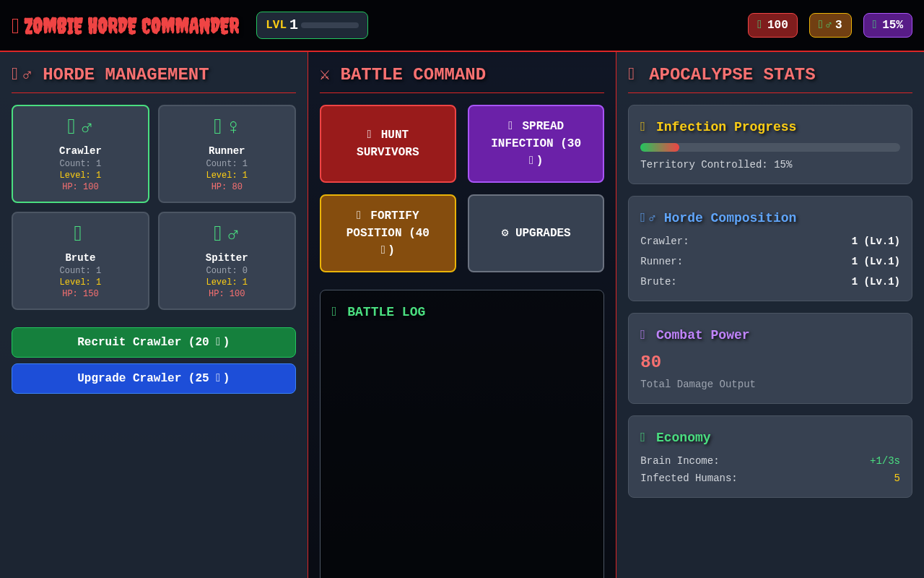Click the gear icon on the Upgrades button

click(x=504, y=233)
